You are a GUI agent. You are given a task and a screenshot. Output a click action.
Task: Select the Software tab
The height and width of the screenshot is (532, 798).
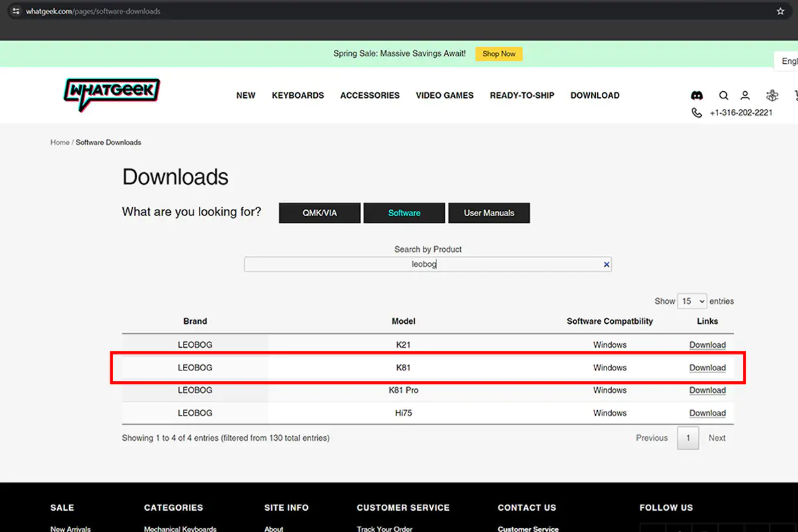click(x=404, y=213)
